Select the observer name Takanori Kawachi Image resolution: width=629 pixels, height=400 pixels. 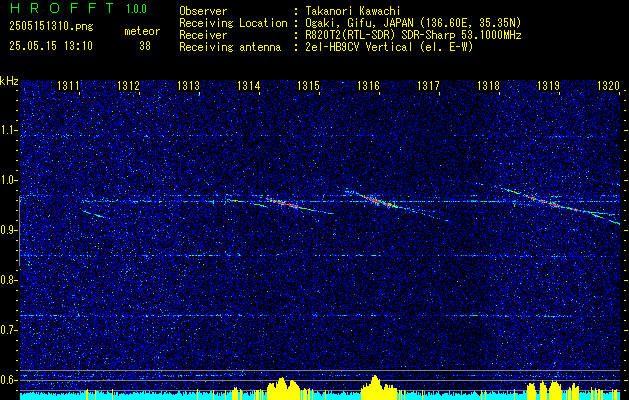point(352,11)
